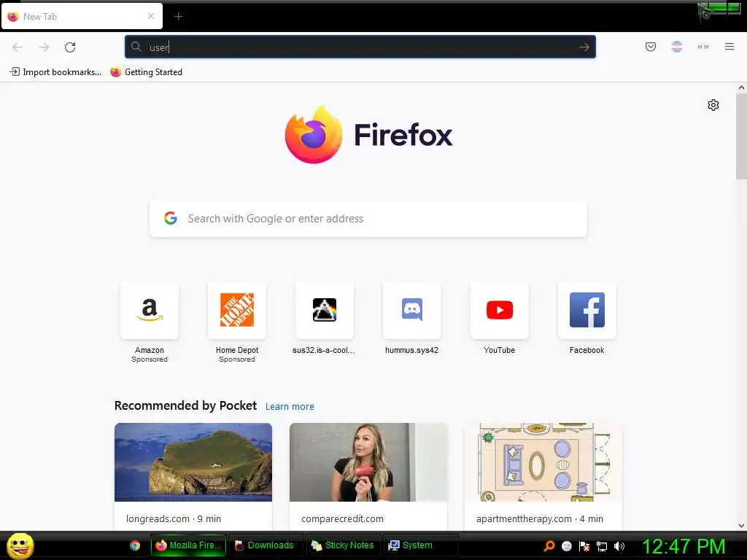The image size is (747, 560).
Task: Save to Pocket using the toolbar icon
Action: [650, 47]
